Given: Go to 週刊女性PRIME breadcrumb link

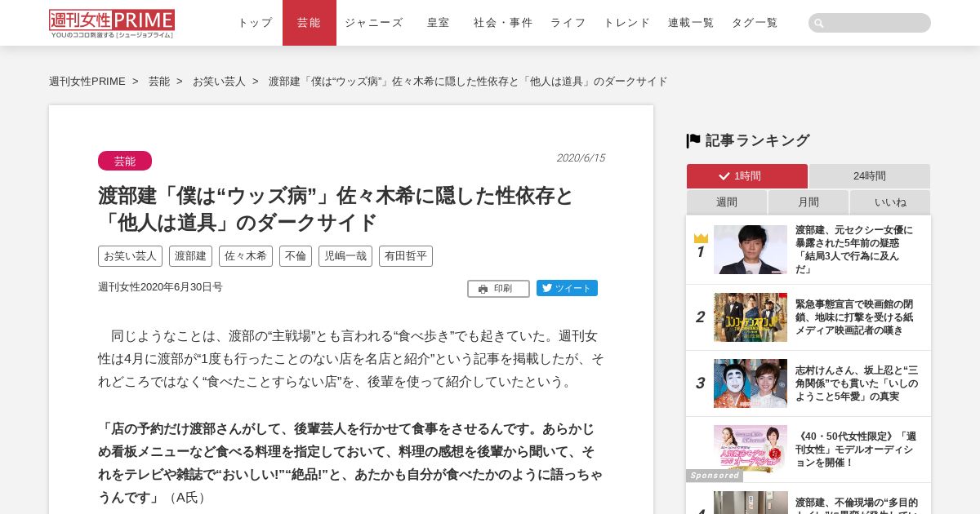Looking at the screenshot, I should pyautogui.click(x=87, y=82).
